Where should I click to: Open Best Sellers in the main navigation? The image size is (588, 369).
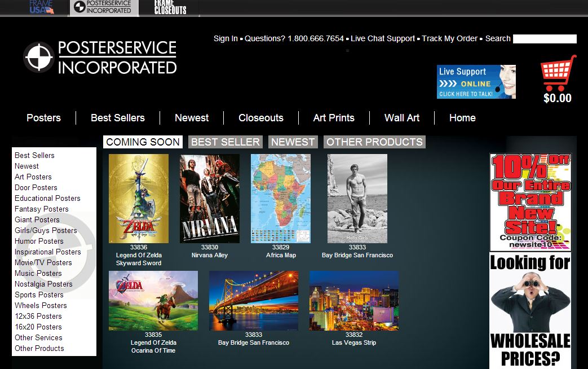coord(118,118)
